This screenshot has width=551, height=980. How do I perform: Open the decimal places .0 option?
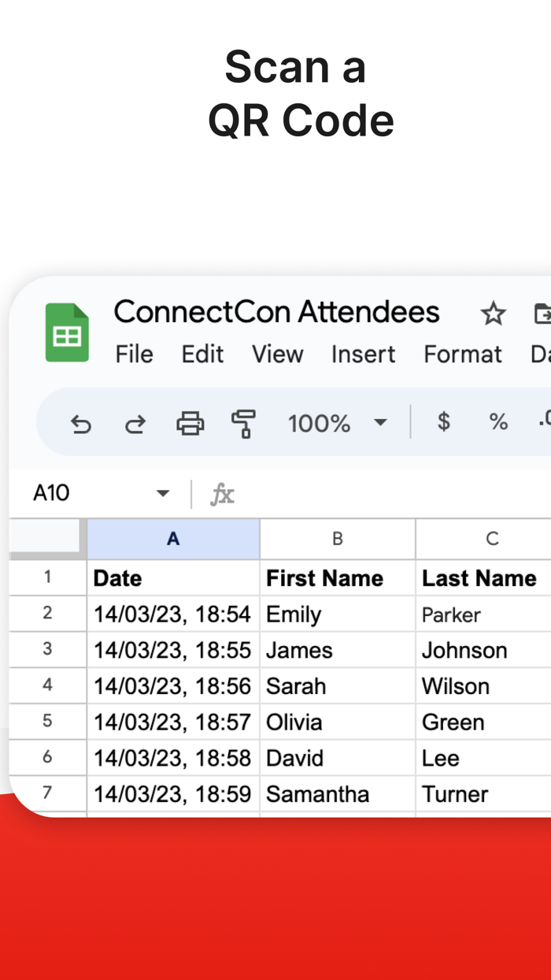[543, 423]
